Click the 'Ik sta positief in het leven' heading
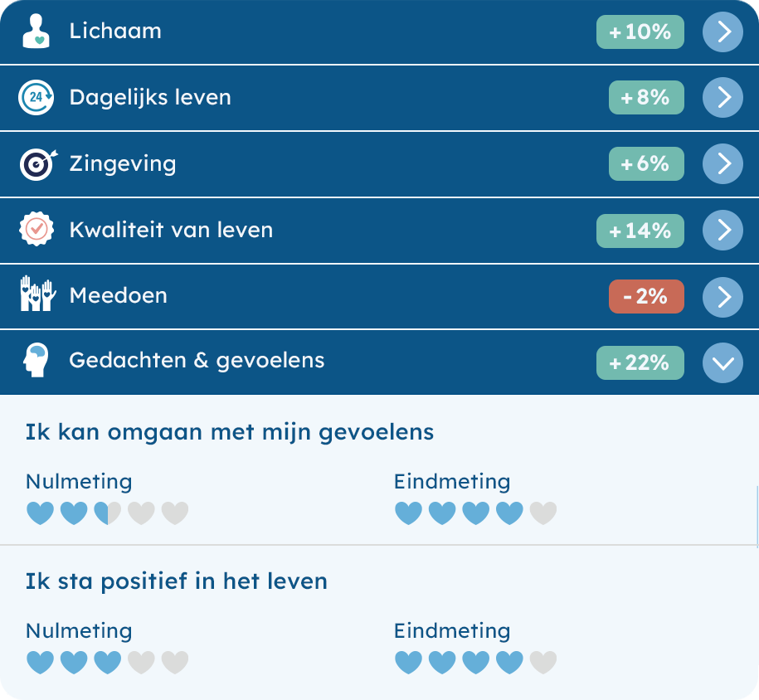759x700 pixels. pyautogui.click(x=176, y=581)
